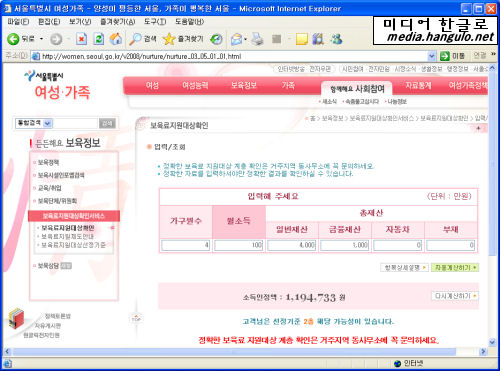Print the page with the printer icon

(257, 39)
